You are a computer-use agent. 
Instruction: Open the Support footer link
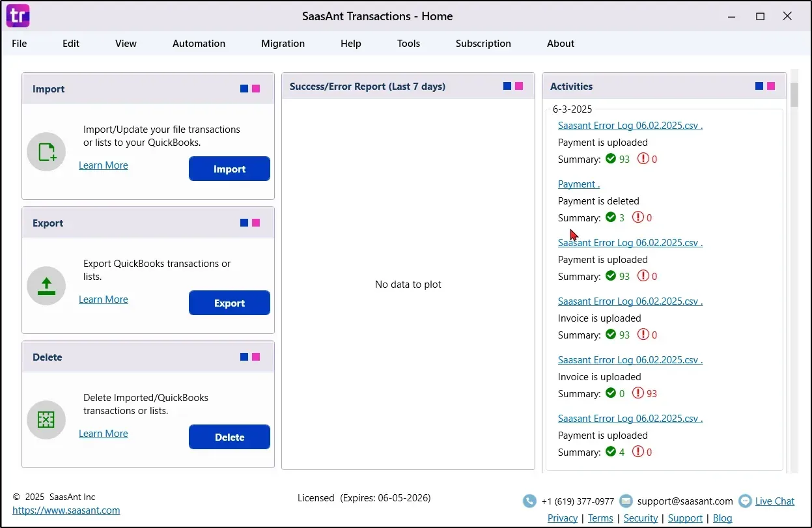tap(685, 518)
